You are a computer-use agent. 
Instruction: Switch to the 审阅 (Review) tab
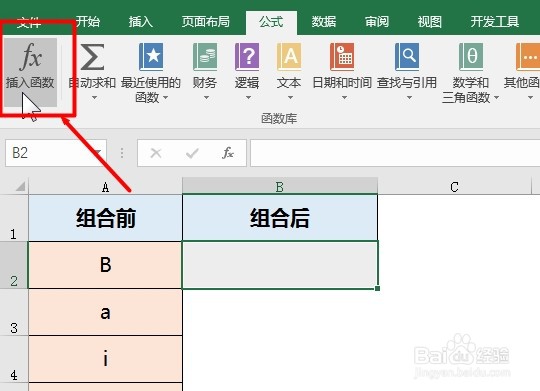377,22
